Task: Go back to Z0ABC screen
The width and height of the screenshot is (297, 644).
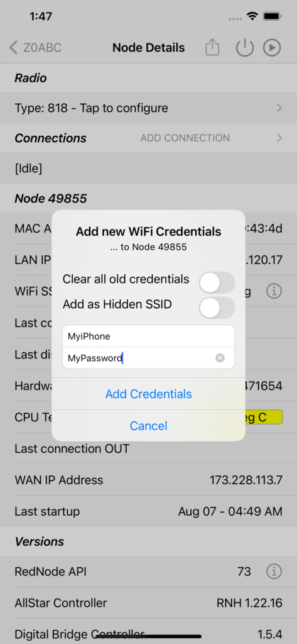Action: coord(35,48)
